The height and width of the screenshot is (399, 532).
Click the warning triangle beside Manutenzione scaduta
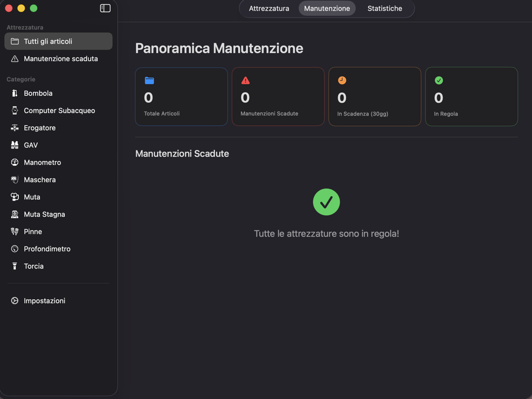15,59
